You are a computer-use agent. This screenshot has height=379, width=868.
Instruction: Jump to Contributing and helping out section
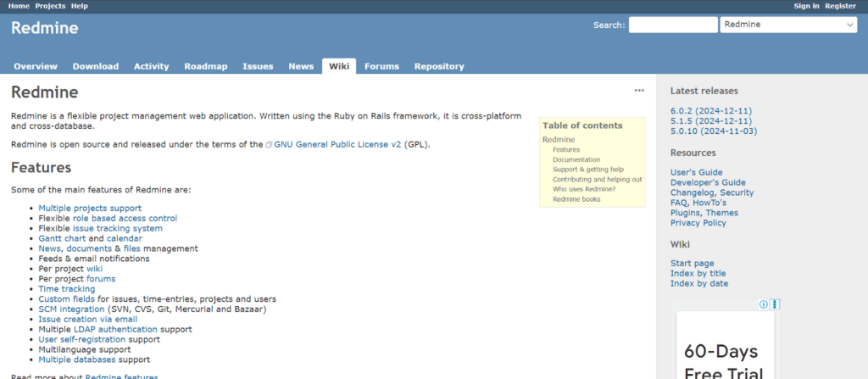point(598,180)
